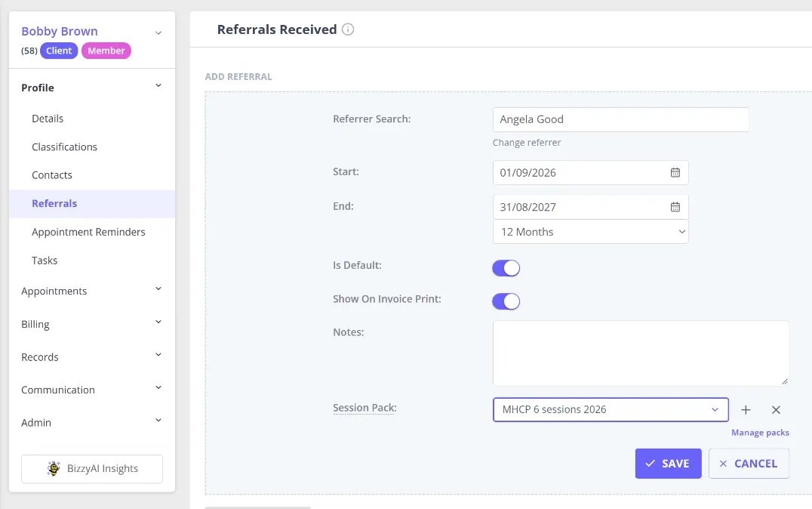812x509 pixels.
Task: Toggle Show On Invoice Print switch
Action: (506, 301)
